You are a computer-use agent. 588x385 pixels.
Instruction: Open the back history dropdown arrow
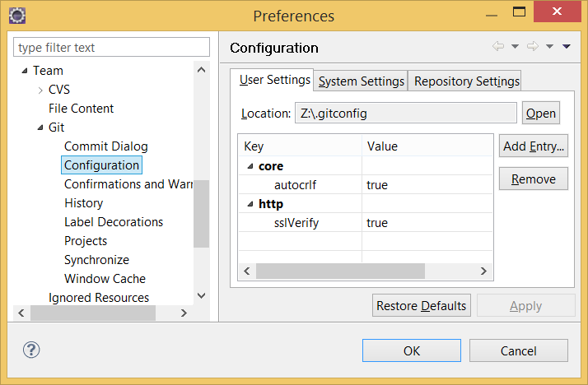pos(516,46)
